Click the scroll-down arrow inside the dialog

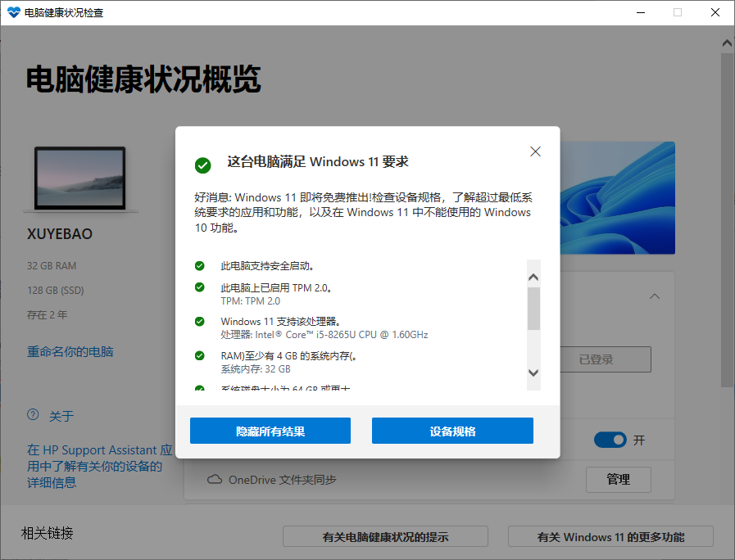[x=533, y=373]
